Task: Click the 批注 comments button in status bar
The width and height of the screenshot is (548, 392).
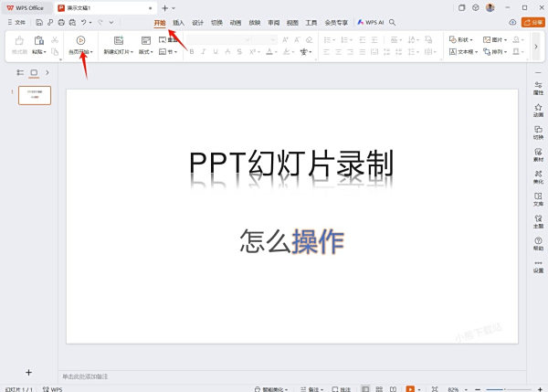Action: click(x=341, y=389)
